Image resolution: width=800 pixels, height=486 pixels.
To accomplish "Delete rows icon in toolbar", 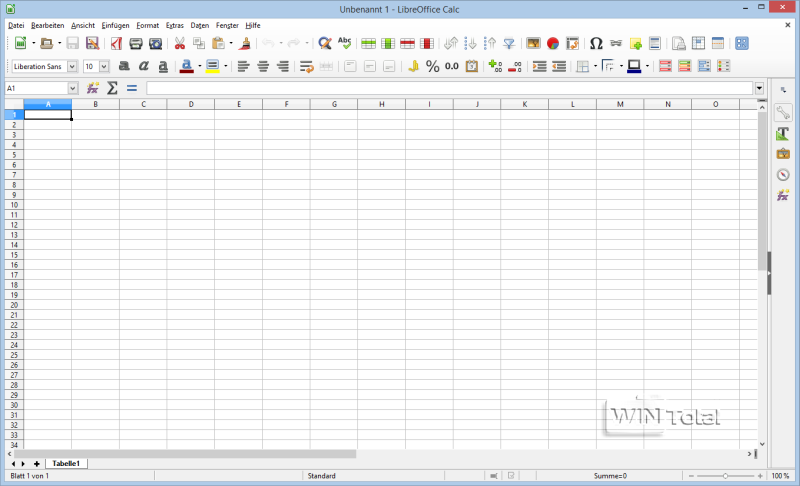I will click(407, 43).
